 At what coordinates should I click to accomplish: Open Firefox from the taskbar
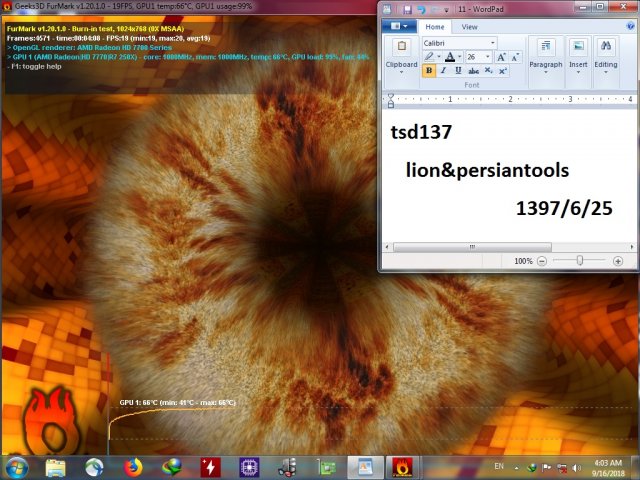coord(133,466)
